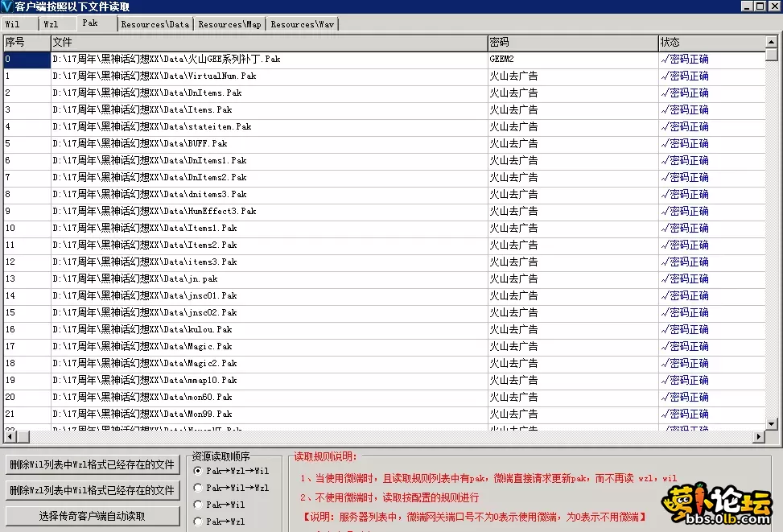Click sequence number 0 cell
This screenshot has width=783, height=532.
click(27, 59)
